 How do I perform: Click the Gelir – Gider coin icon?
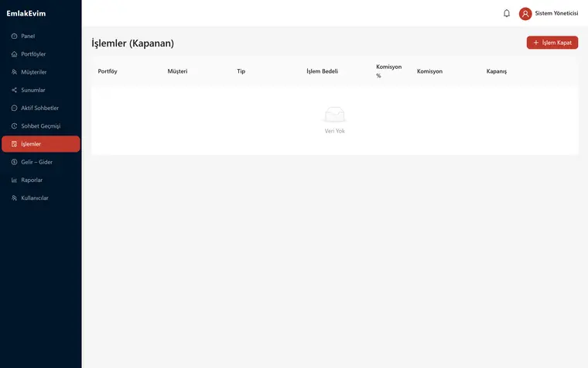(14, 162)
